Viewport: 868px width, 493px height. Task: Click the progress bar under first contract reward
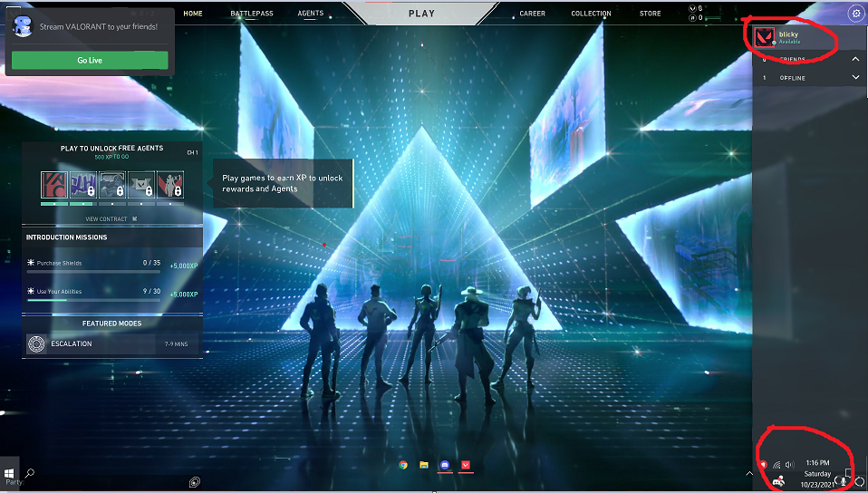54,204
